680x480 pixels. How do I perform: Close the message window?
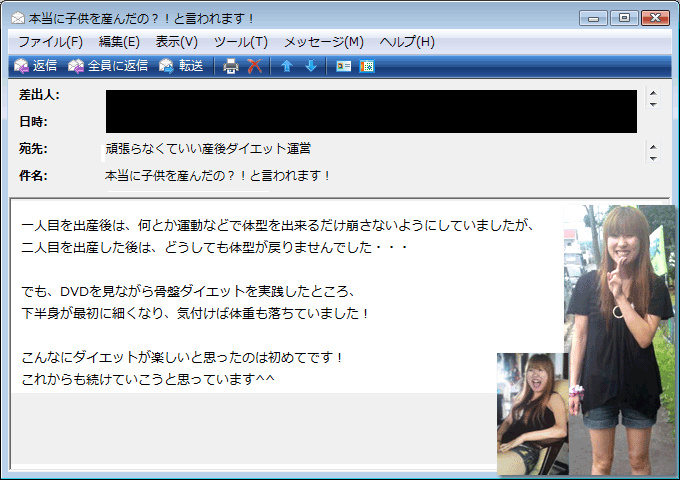(x=655, y=18)
